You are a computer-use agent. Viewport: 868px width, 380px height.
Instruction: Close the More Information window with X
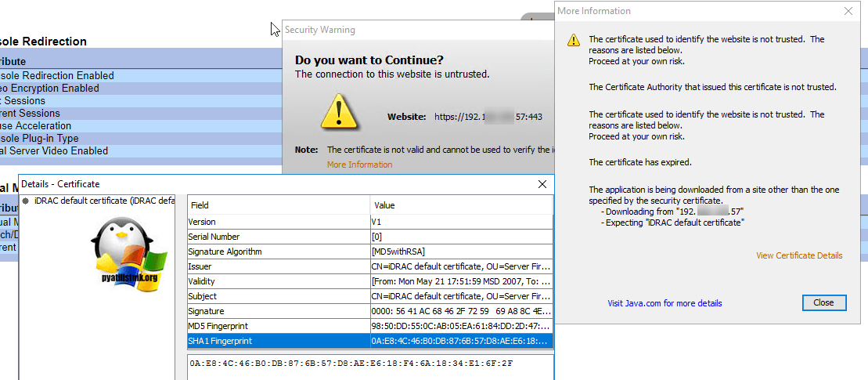848,11
